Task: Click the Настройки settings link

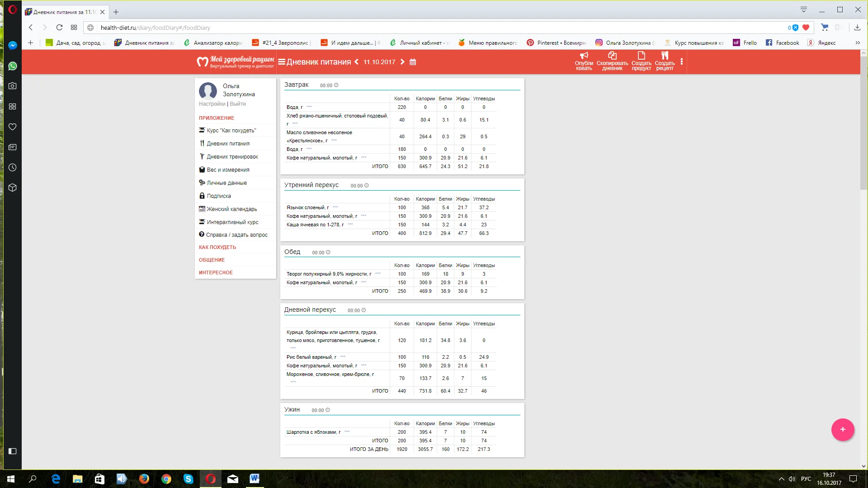Action: [x=212, y=104]
